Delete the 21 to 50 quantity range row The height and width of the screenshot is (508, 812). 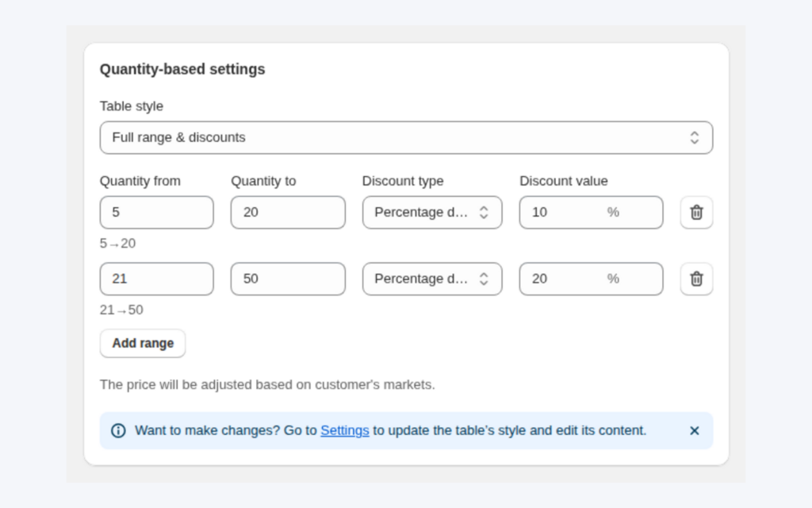696,279
